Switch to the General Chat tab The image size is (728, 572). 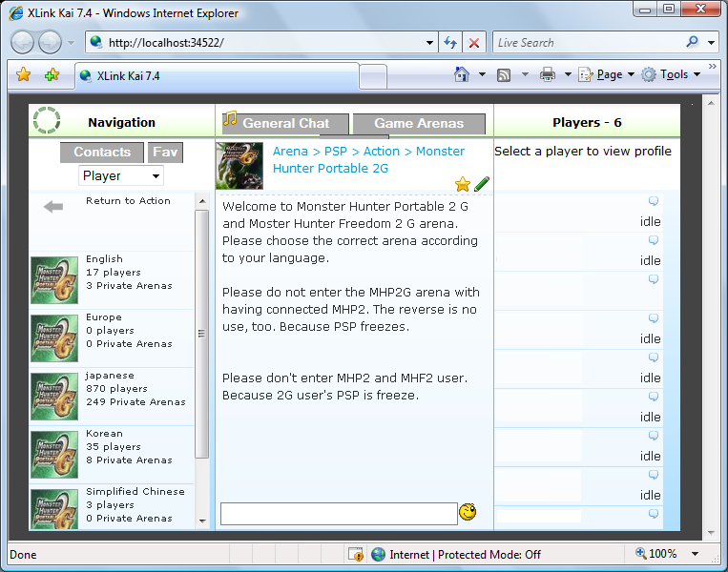point(285,123)
